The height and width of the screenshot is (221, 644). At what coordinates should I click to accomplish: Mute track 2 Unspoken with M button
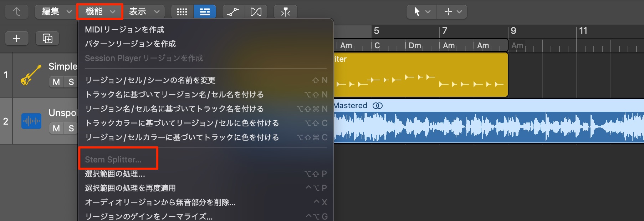(x=56, y=128)
